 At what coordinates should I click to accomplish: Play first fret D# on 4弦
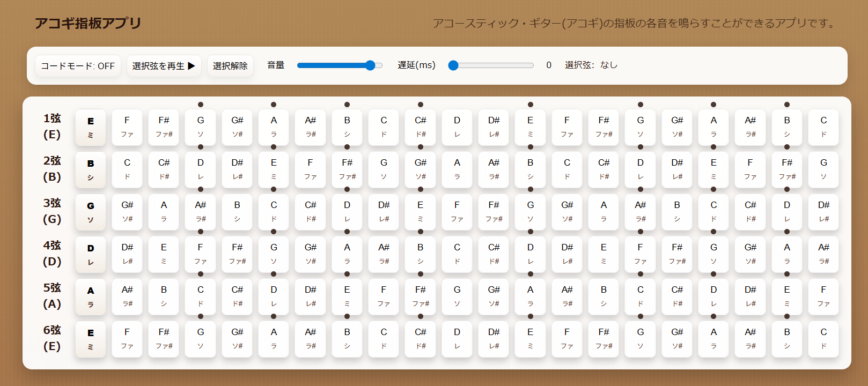(x=127, y=255)
